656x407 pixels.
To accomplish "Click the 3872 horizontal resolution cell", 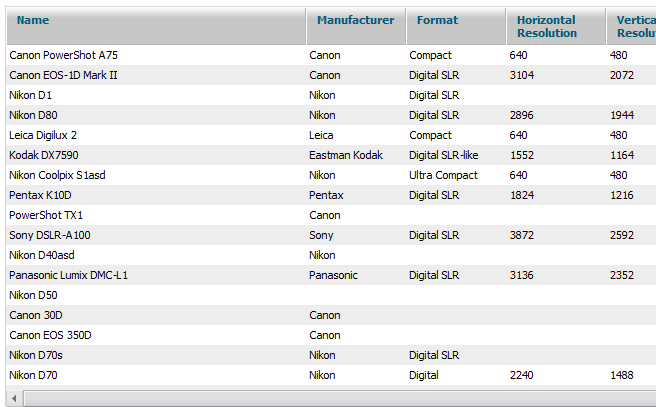I will pyautogui.click(x=521, y=235).
